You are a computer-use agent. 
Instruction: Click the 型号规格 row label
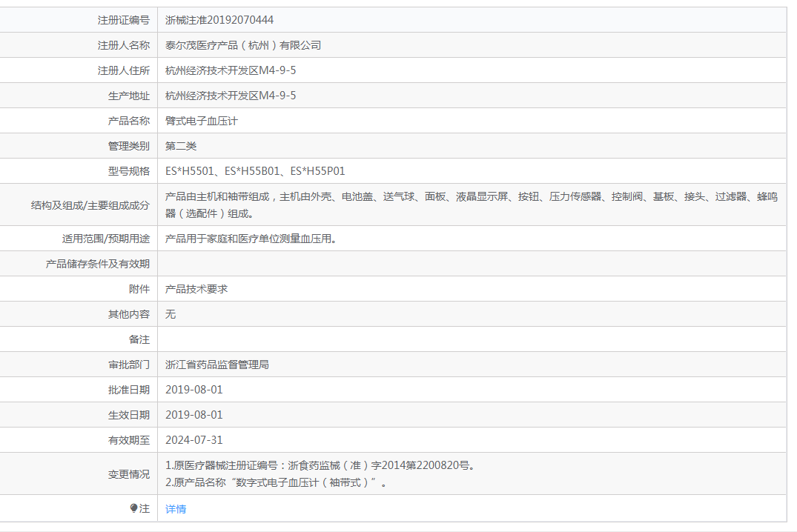(x=128, y=171)
